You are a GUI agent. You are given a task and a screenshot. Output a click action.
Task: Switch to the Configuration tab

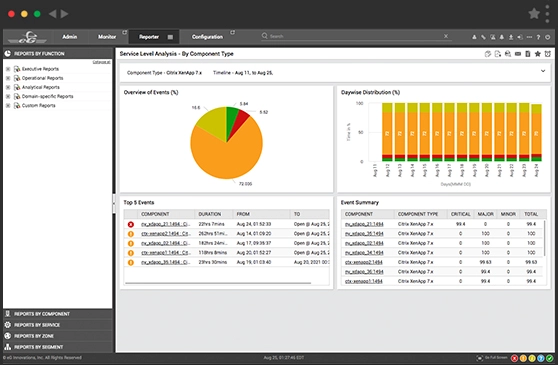tap(207, 37)
